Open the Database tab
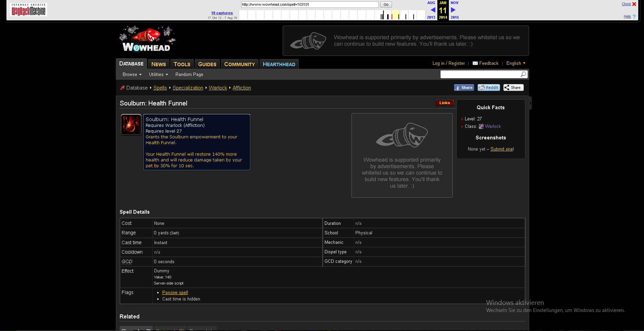The height and width of the screenshot is (331, 644). coord(131,64)
